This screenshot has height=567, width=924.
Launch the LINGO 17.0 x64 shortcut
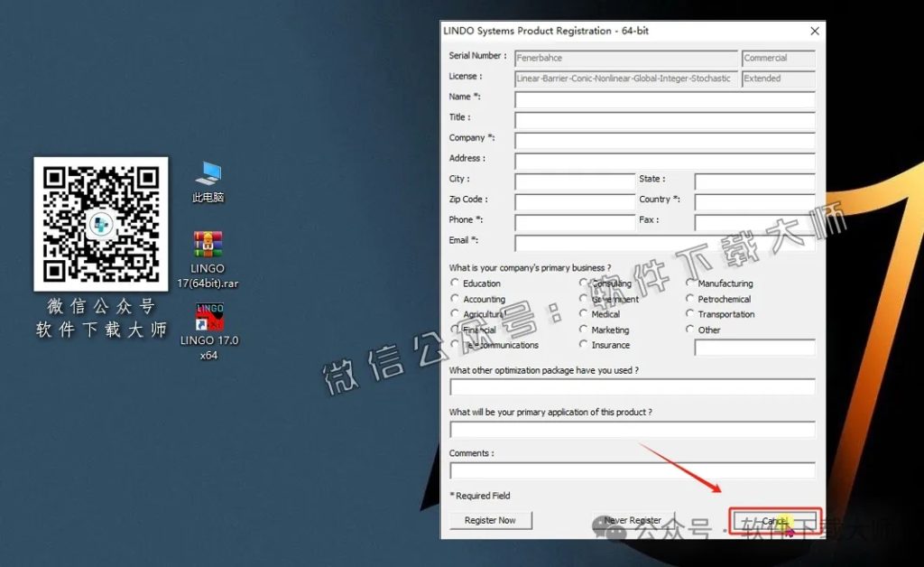(x=209, y=317)
